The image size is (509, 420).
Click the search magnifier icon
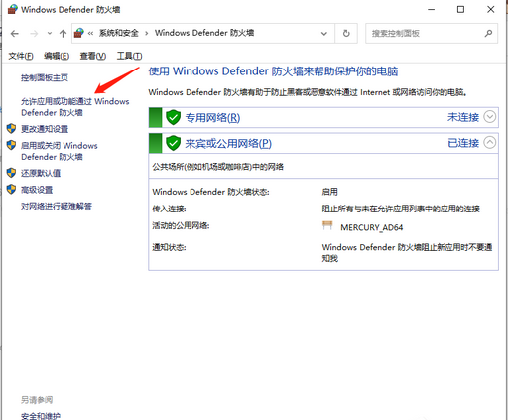point(488,34)
